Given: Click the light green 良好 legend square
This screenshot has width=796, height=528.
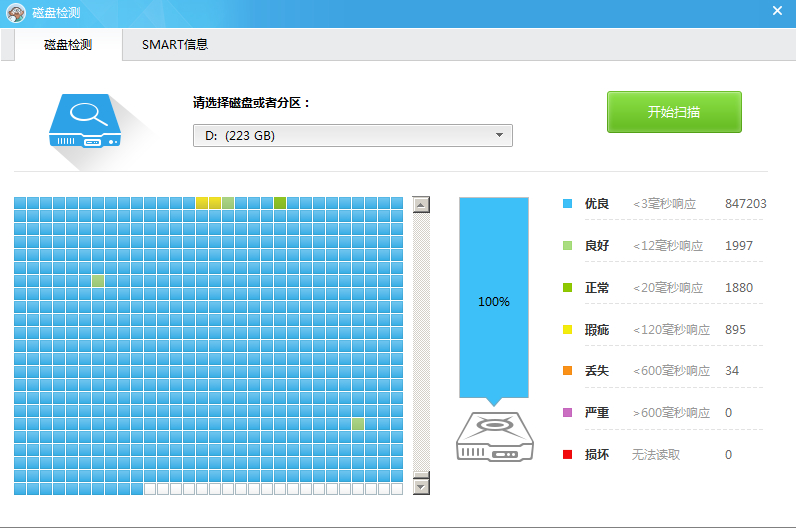Looking at the screenshot, I should tap(568, 246).
